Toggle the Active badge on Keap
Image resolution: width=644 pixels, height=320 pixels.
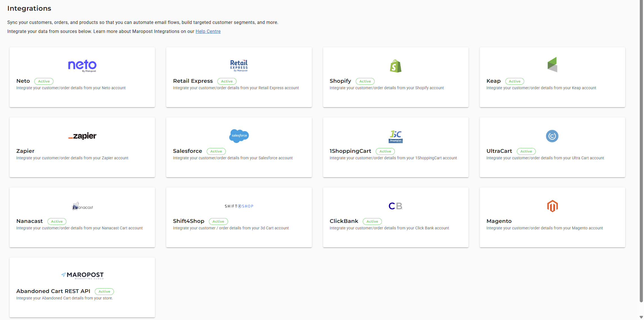515,81
